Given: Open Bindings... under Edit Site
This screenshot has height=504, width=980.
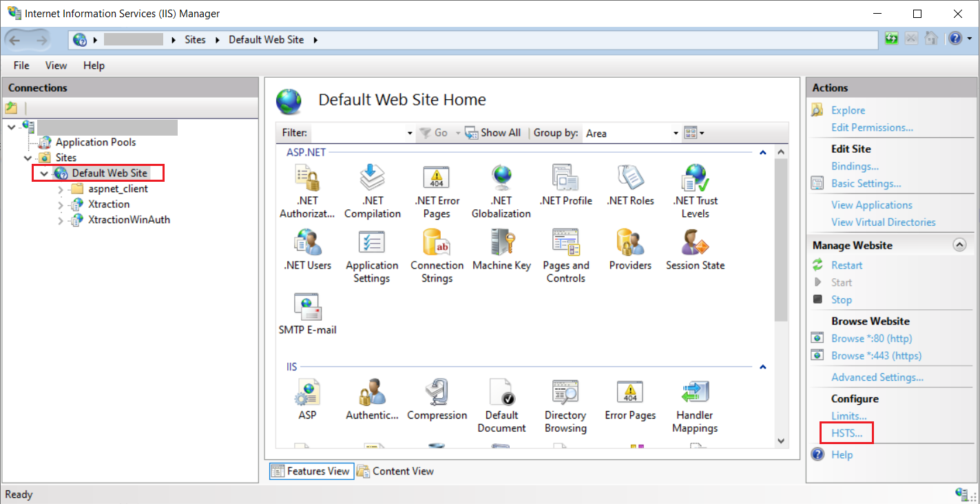Looking at the screenshot, I should 855,166.
